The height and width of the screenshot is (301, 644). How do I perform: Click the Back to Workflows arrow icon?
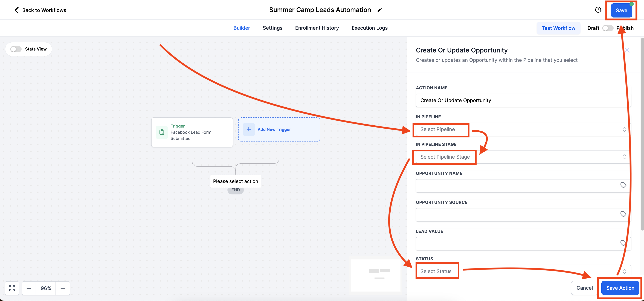(x=16, y=10)
